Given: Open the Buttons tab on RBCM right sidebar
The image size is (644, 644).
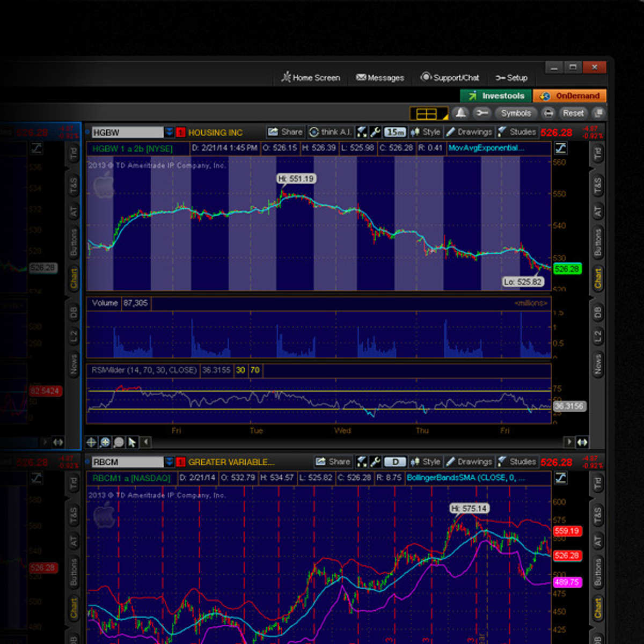Looking at the screenshot, I should click(x=597, y=571).
